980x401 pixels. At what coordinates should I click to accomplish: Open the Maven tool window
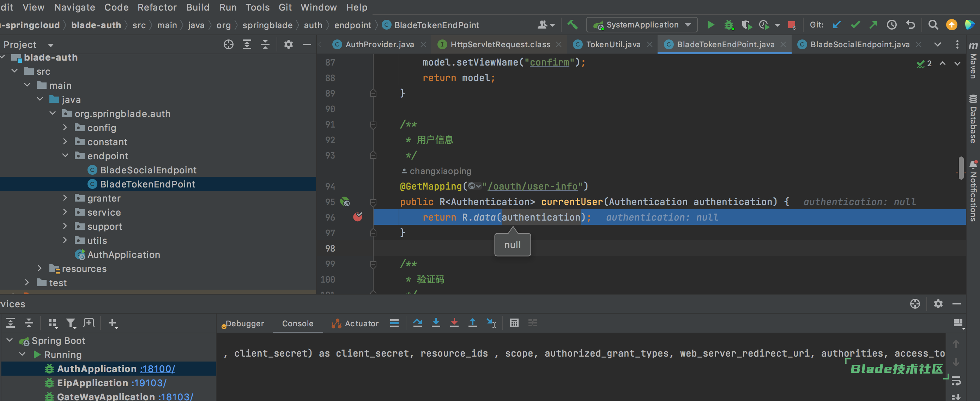click(x=973, y=61)
